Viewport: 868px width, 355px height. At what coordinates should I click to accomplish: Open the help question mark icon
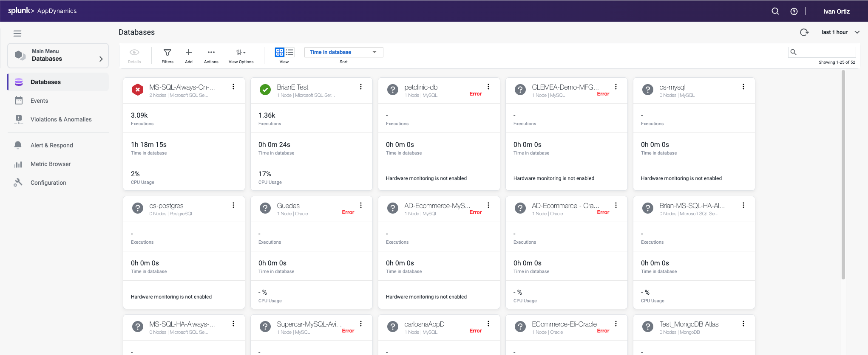pyautogui.click(x=794, y=11)
